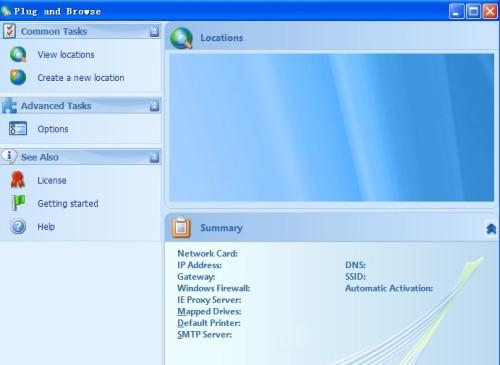Click the See Also info bubble icon

[x=9, y=156]
